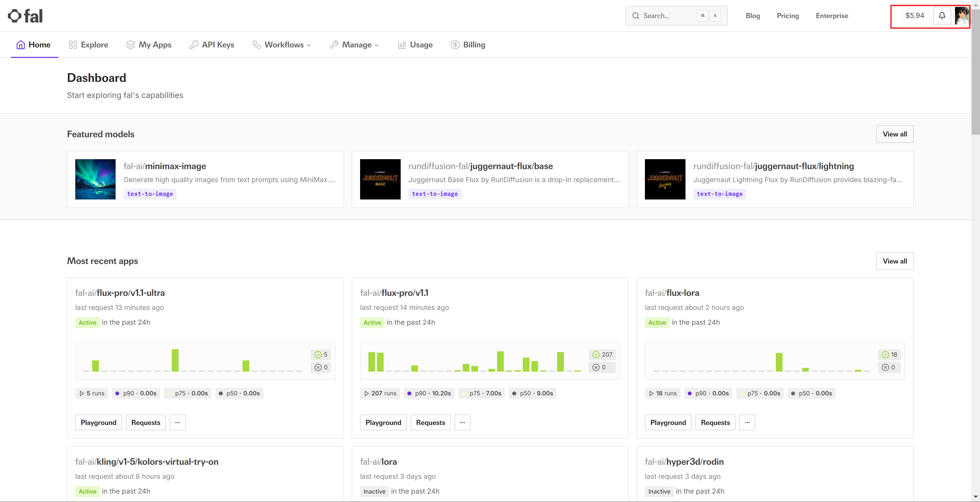Open juggernaut-flux/lightning thumbnail

665,179
